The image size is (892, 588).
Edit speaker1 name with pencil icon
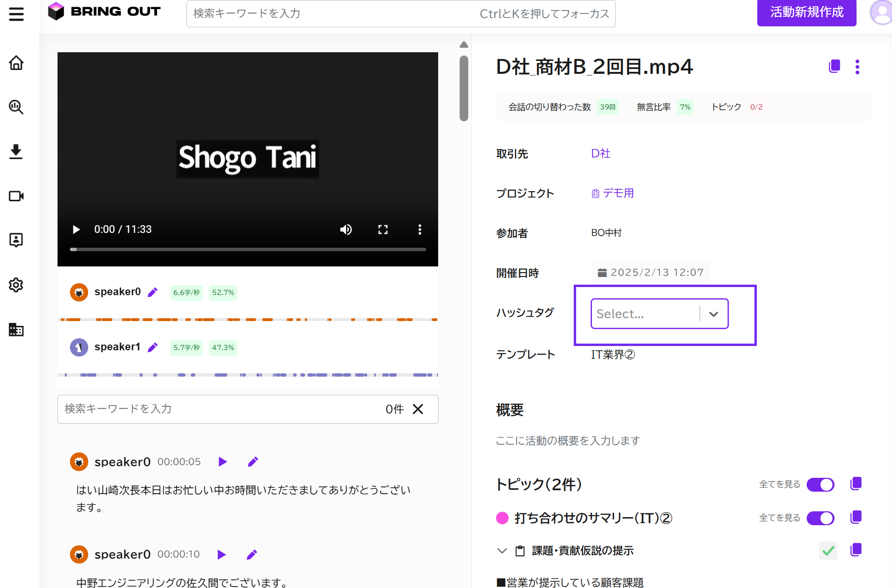tap(153, 347)
